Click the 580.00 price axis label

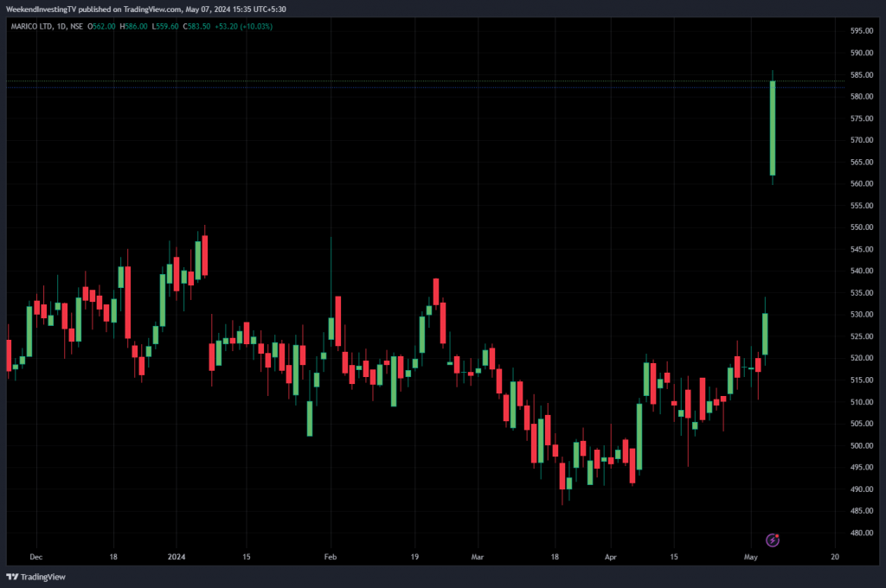tap(861, 96)
